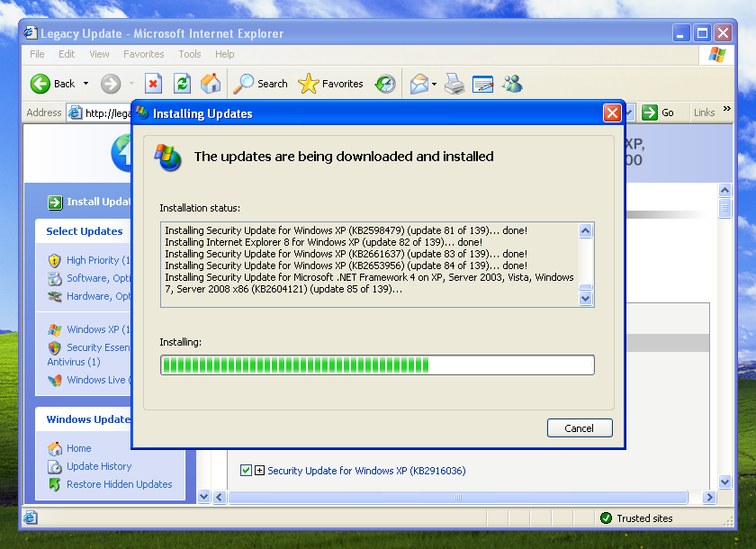Click the Installing progress bar
756x549 pixels.
click(377, 364)
